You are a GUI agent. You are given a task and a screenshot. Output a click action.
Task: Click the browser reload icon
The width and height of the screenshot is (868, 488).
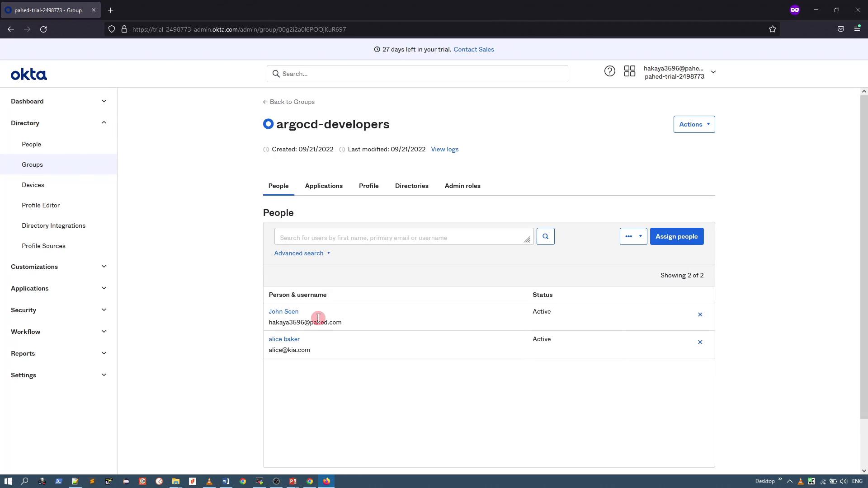43,29
